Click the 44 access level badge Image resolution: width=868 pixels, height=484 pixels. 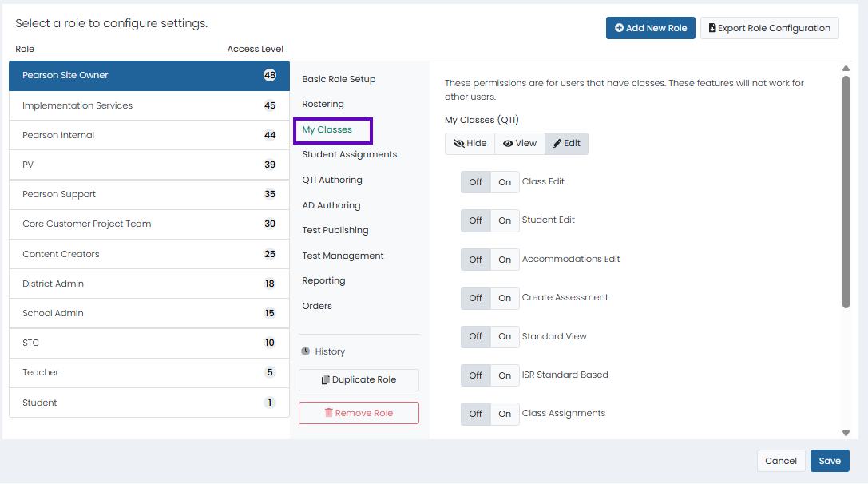pyautogui.click(x=270, y=135)
